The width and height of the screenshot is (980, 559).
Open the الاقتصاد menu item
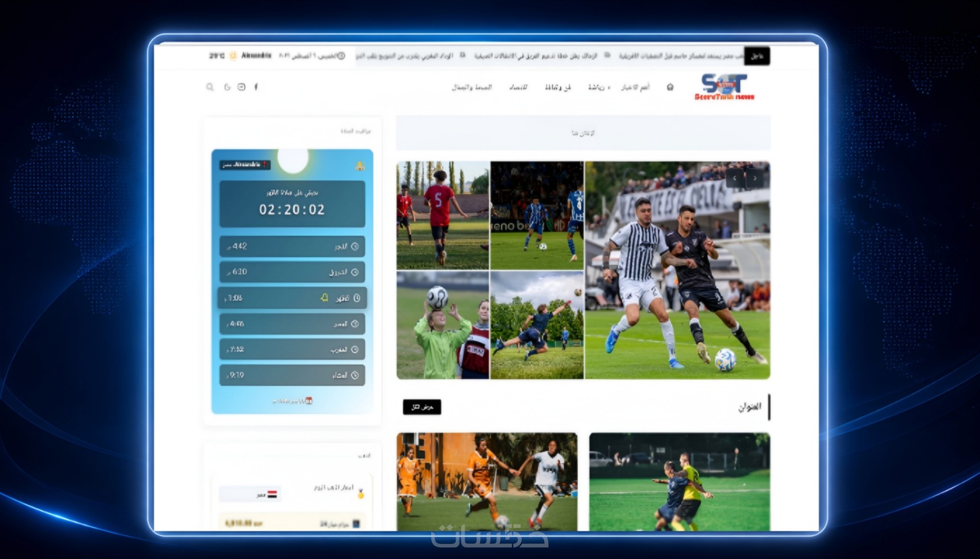[518, 87]
